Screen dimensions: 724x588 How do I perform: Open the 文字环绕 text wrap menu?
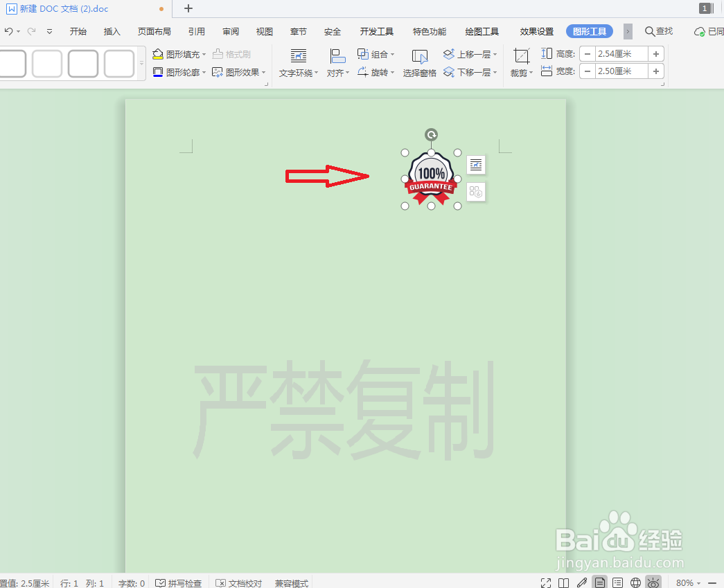299,63
